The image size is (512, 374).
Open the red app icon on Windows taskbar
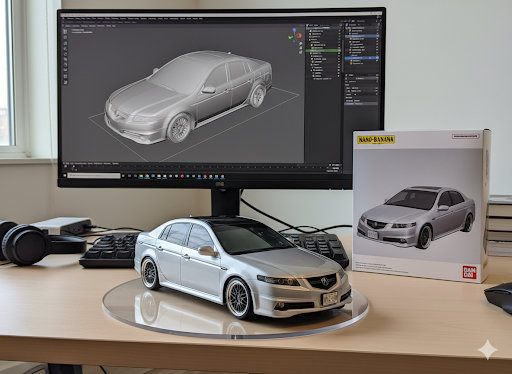(182, 176)
